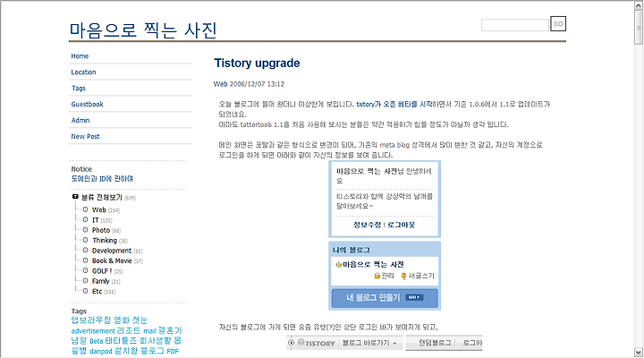This screenshot has width=644, height=358.
Task: Select the tag PDF
Action: [173, 352]
